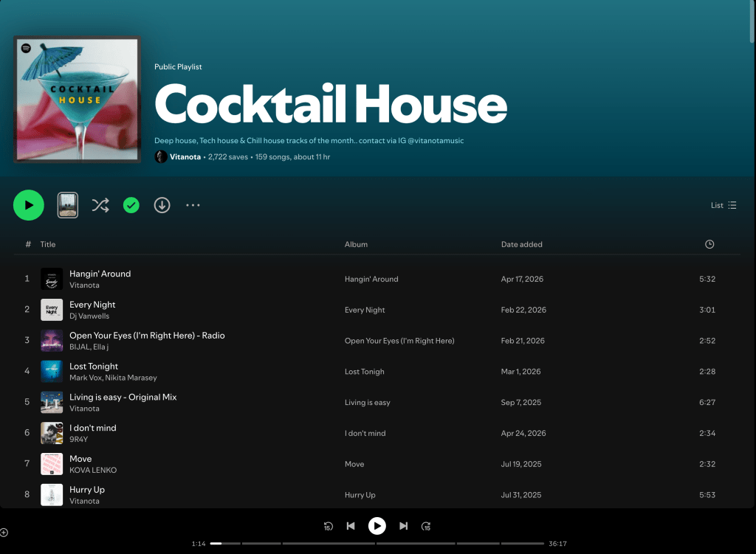Enable shuffle for the playlist
This screenshot has height=554, width=756.
pos(100,205)
